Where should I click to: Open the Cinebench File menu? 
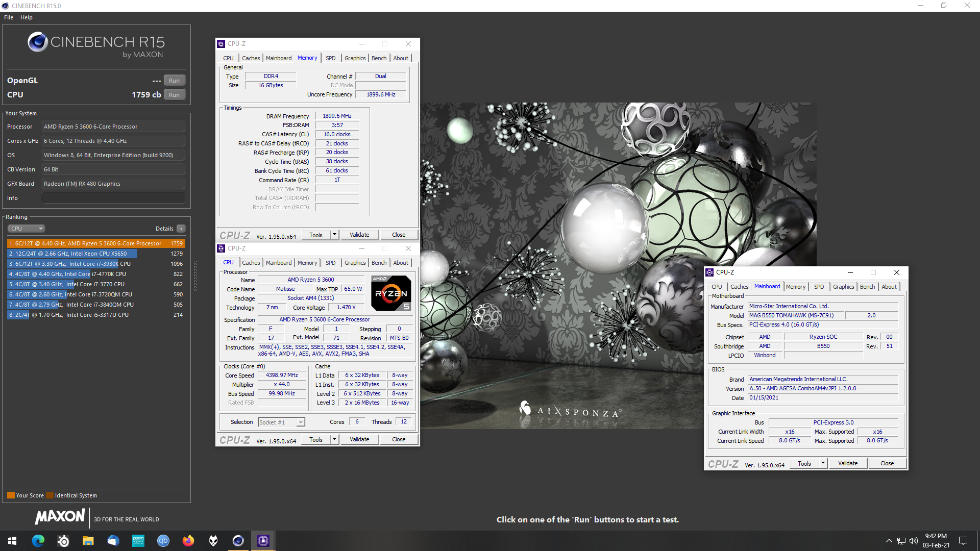9,17
